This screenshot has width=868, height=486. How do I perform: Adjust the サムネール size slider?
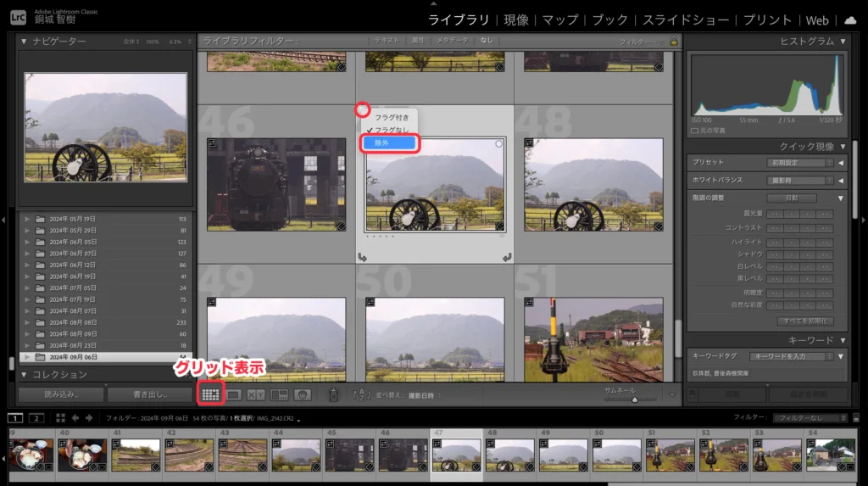(x=634, y=399)
